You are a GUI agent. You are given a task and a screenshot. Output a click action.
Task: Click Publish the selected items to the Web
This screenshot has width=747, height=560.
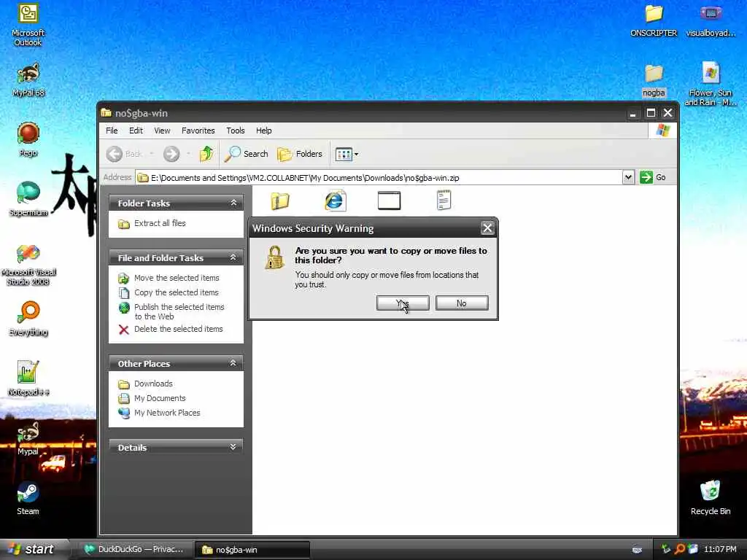pyautogui.click(x=171, y=311)
